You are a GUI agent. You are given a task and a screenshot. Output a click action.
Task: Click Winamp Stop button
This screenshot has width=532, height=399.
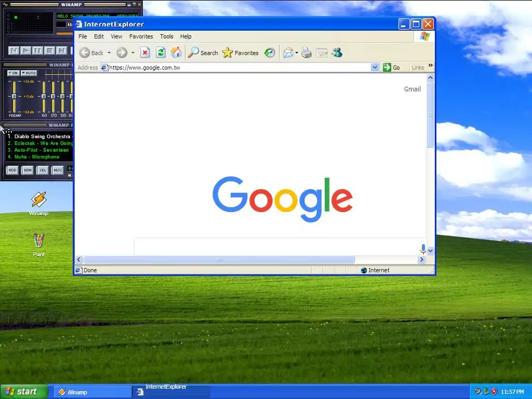[50, 50]
